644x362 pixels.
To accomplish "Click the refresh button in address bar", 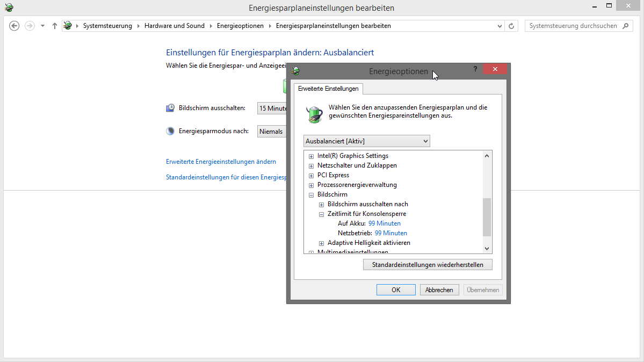I will 511,26.
